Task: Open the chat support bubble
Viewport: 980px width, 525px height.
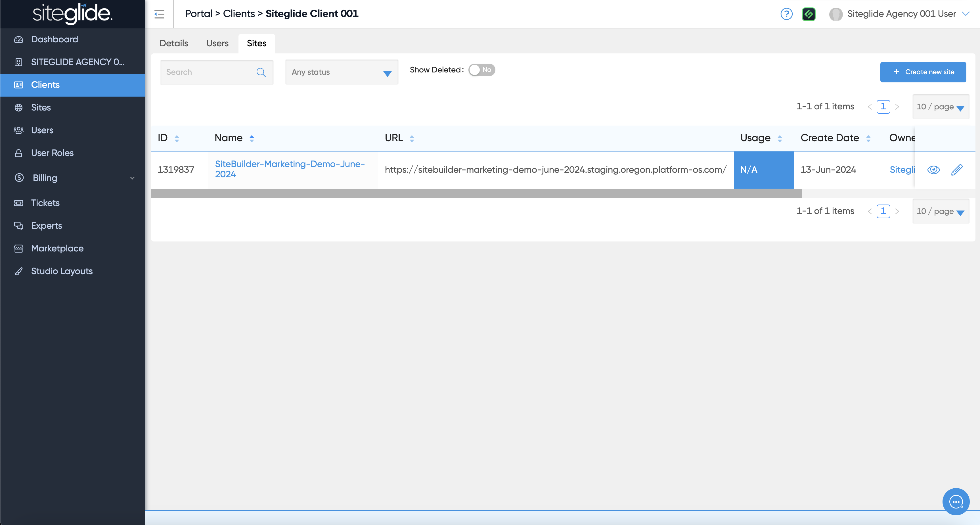Action: click(956, 501)
